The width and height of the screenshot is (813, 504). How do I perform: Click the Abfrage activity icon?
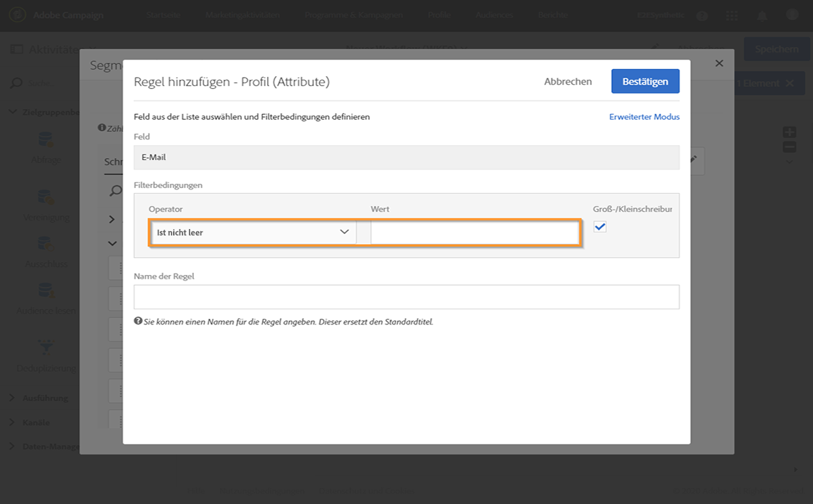coord(47,141)
